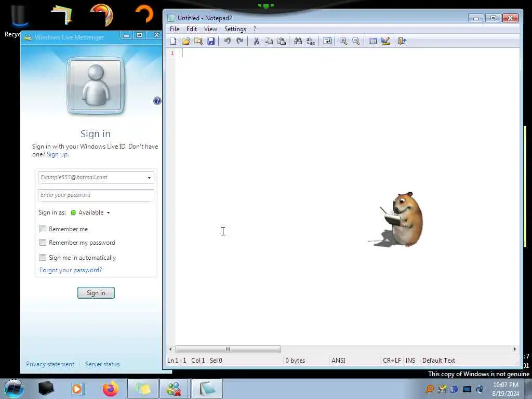Viewport: 532px width, 399px height.
Task: Click 0 bytes in the status bar
Action: click(295, 361)
